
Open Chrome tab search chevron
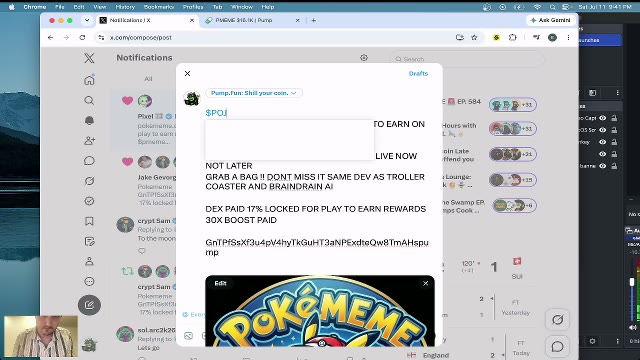tap(87, 20)
